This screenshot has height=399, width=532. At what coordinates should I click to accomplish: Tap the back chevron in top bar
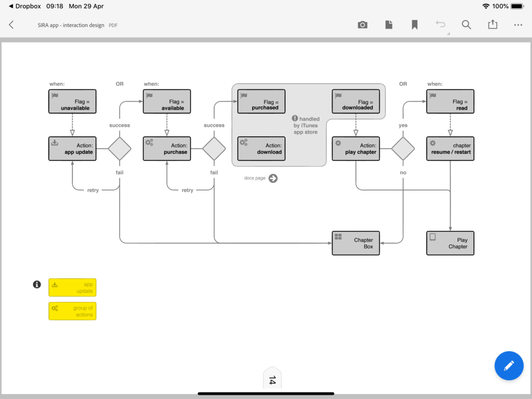11,25
